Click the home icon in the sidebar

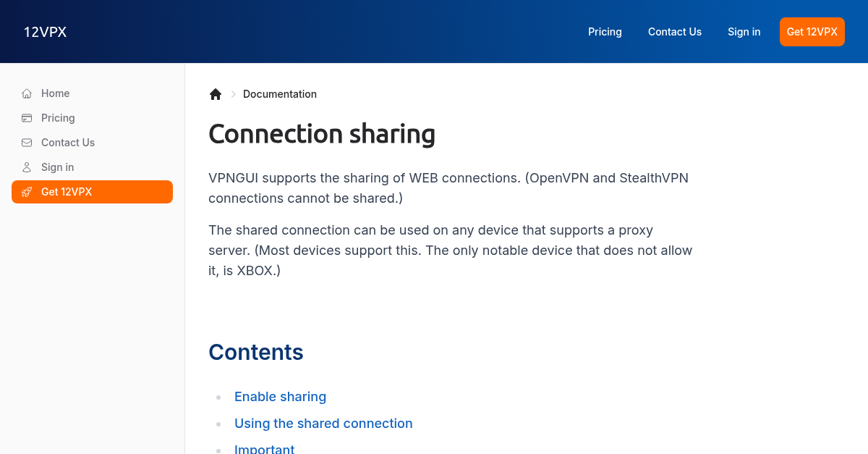(26, 93)
